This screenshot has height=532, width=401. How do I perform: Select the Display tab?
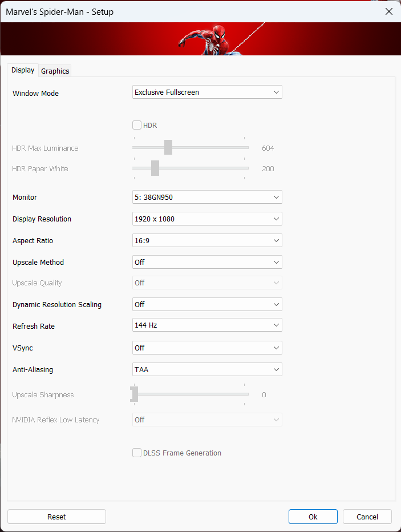click(23, 70)
